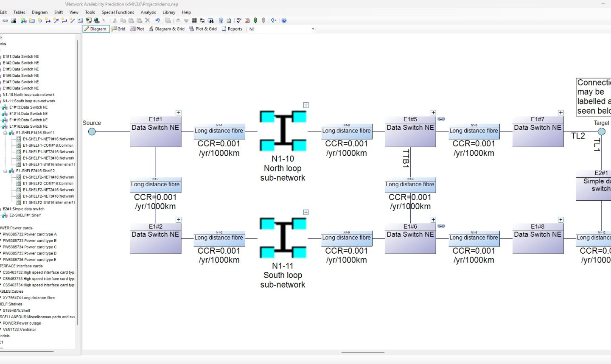Toggle the link icon beside the E1#6 block
The image size is (611, 364).
pyautogui.click(x=442, y=226)
